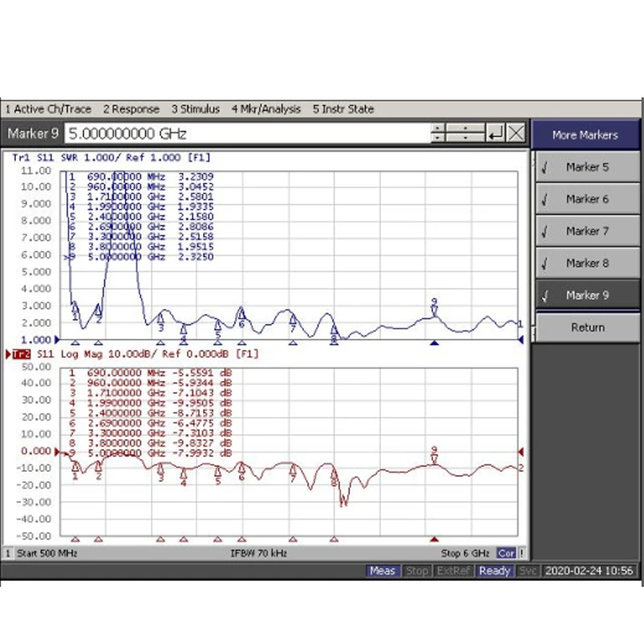
Task: Click the up arrow of the marker frequency stepper
Action: [x=437, y=129]
